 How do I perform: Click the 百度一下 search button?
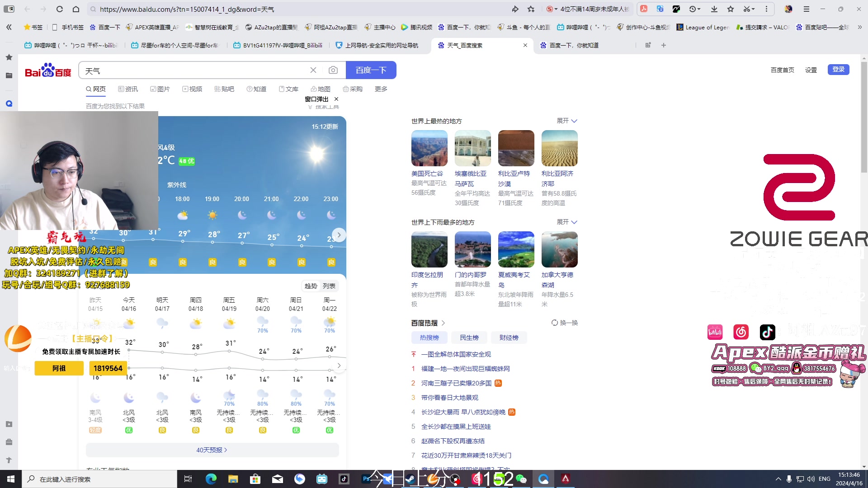371,70
